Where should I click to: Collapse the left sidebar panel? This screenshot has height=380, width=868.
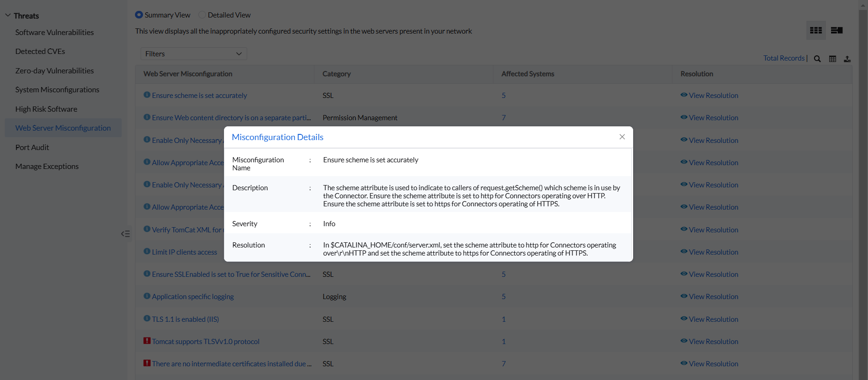click(x=125, y=234)
